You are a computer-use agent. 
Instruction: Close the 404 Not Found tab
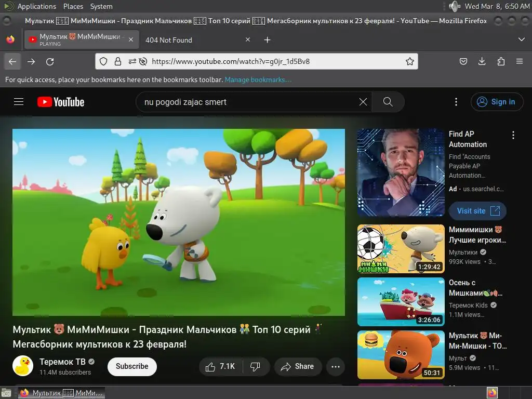(x=248, y=39)
